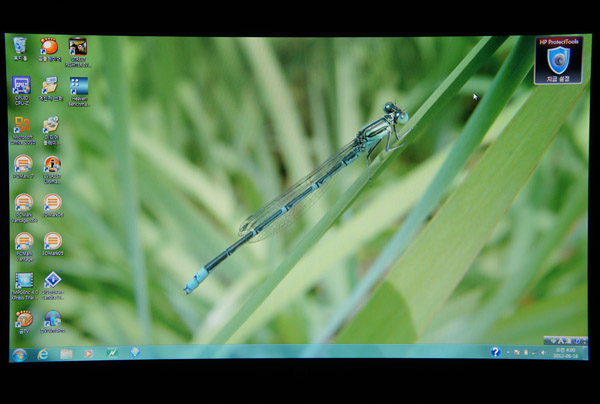Click the blue help question mark in tray
Viewport: 600px width, 404px height.
(495, 352)
